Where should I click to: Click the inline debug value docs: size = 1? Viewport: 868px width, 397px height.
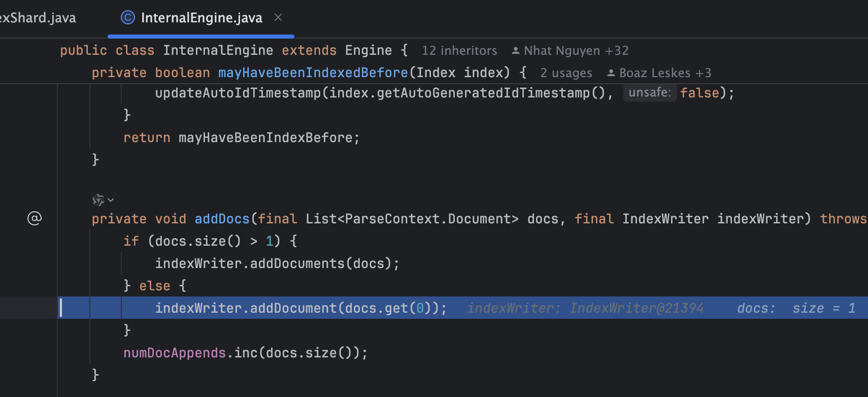tap(796, 308)
